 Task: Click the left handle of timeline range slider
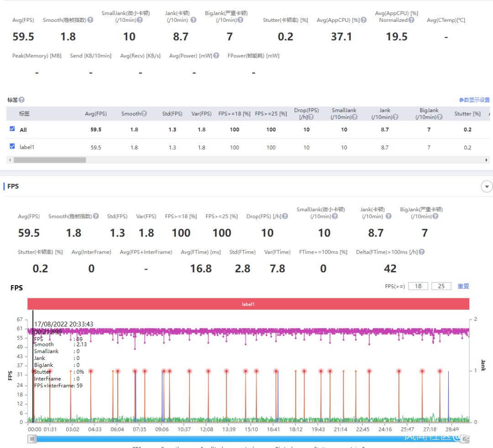click(32, 439)
